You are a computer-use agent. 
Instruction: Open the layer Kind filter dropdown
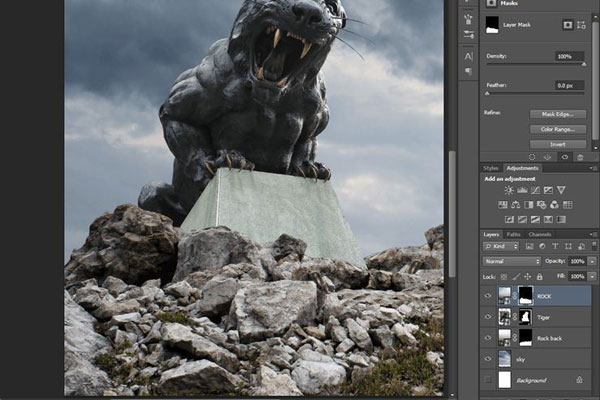(x=501, y=247)
